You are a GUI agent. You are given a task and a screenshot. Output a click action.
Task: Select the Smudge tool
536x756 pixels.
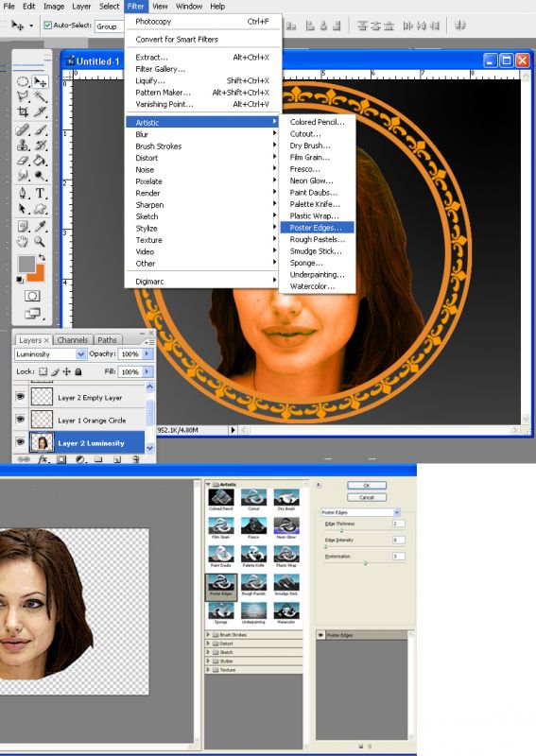(x=23, y=176)
